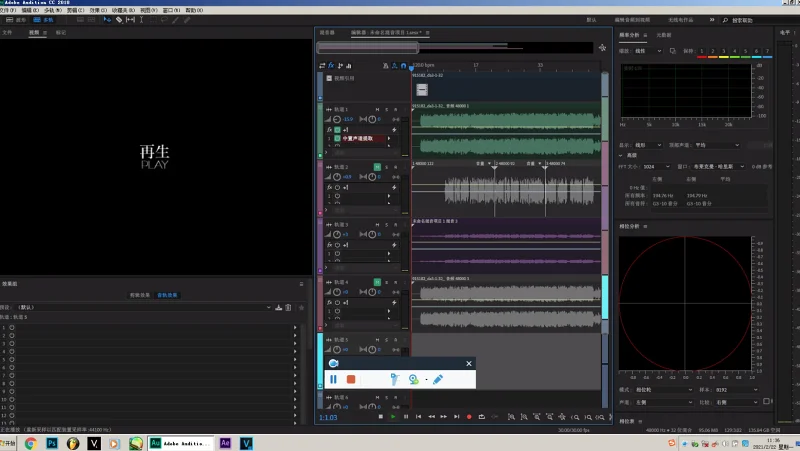Adjust track 2 pan knob

pyautogui.click(x=372, y=177)
